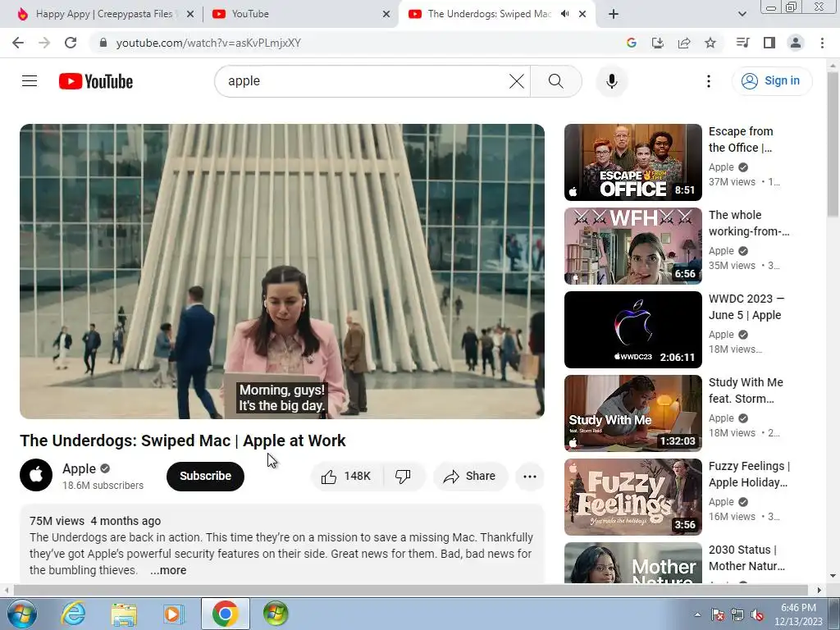
Task: Open Escape from the Office thumbnail
Action: pos(632,162)
